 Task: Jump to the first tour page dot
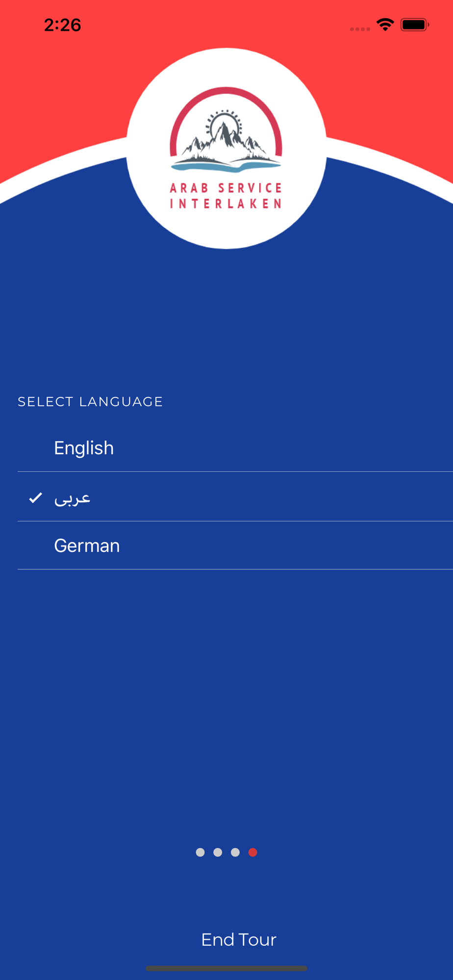(x=200, y=852)
